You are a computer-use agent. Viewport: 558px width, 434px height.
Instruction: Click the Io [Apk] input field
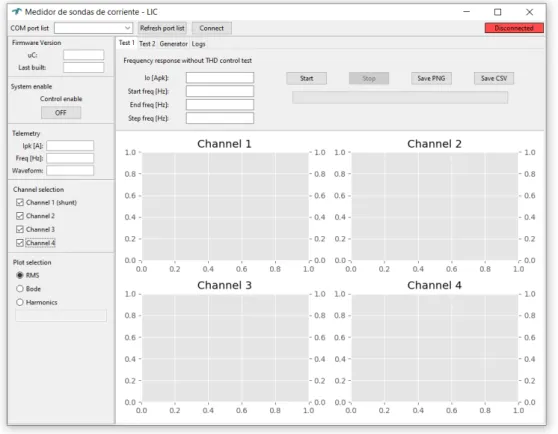pyautogui.click(x=220, y=78)
